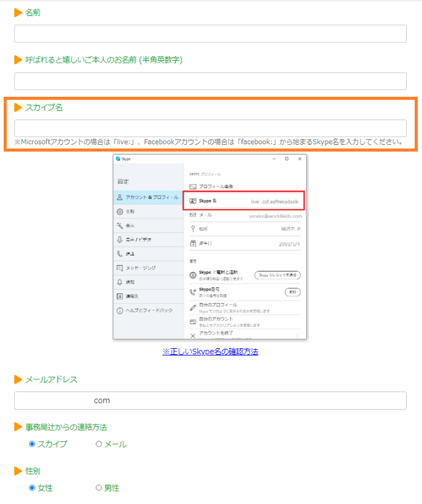Focus the 呼ばれると嬉しいご本人のお名前 input field
This screenshot has height=504, width=422.
[210, 81]
